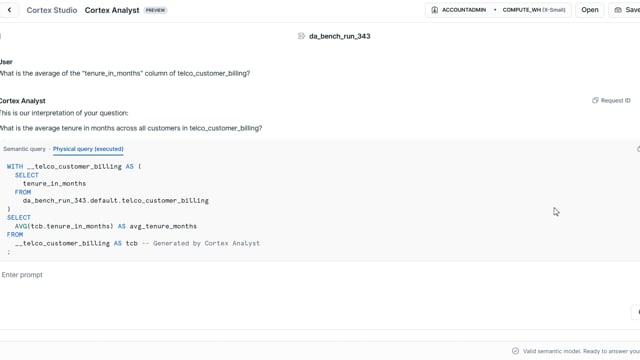Open the ACCOUNTADMIN role selector
Image resolution: width=640 pixels, height=360 pixels.
459,10
